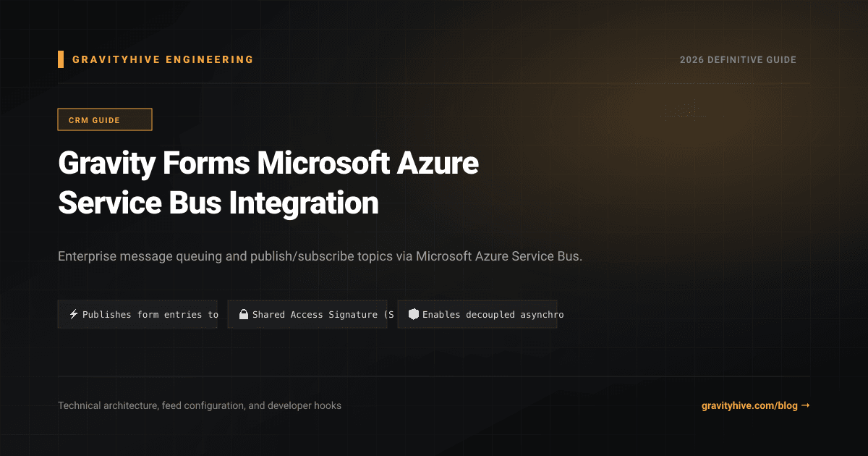Click the 'Enterprise message queuing' subtitle text

(320, 257)
